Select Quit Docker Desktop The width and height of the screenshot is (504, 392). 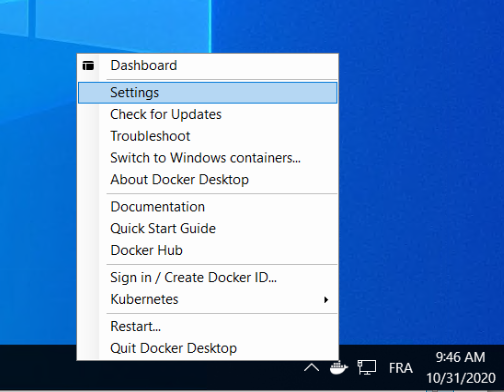pyautogui.click(x=208, y=348)
